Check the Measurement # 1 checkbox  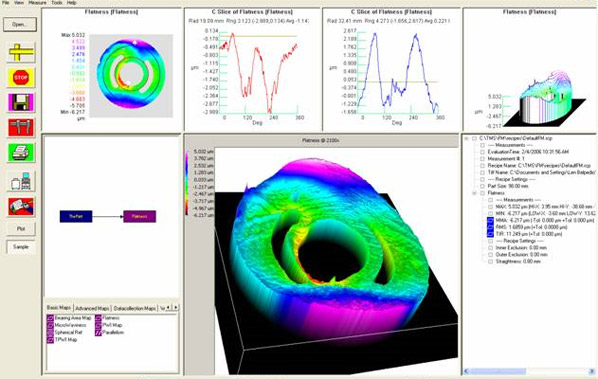point(482,159)
